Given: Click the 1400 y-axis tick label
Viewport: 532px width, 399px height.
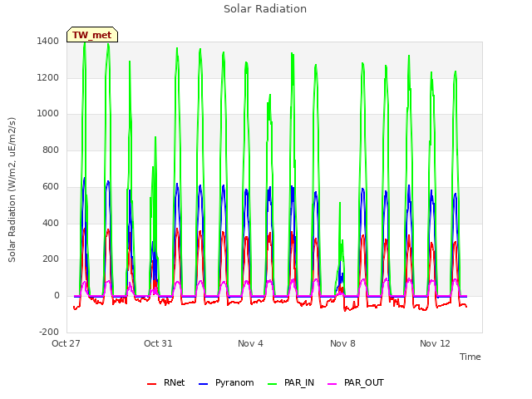Looking at the screenshot, I should 48,42.
